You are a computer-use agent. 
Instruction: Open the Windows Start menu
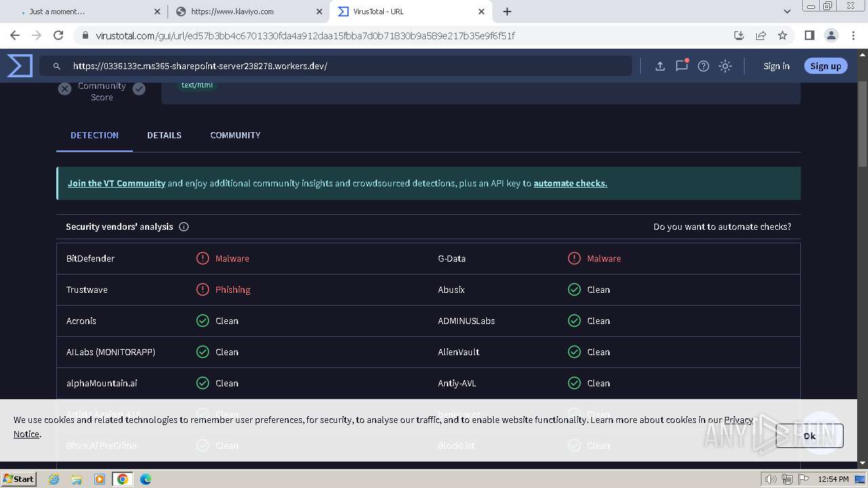click(19, 479)
